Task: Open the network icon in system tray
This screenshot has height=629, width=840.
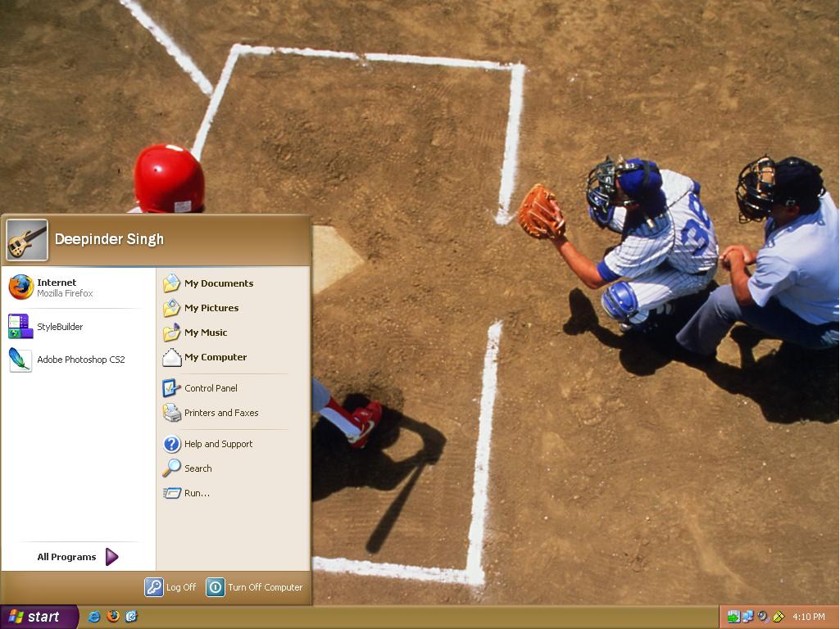Action: tap(747, 616)
